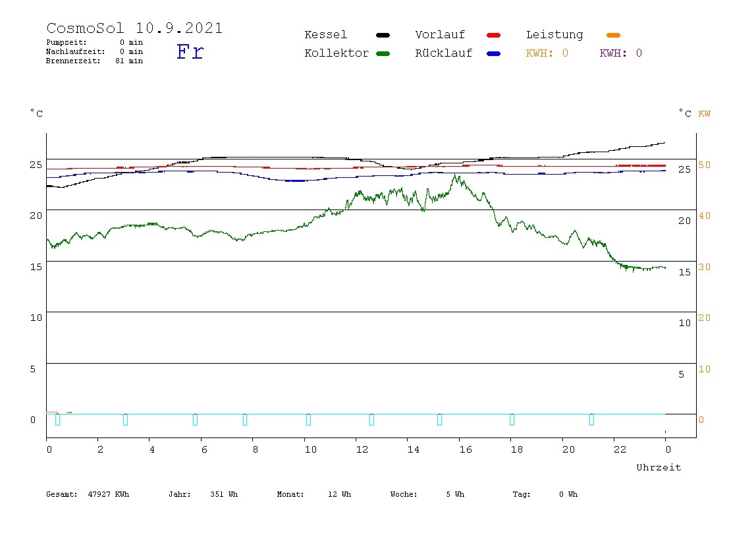
Task: Click the '351 Wh' yearly value
Action: pyautogui.click(x=224, y=494)
